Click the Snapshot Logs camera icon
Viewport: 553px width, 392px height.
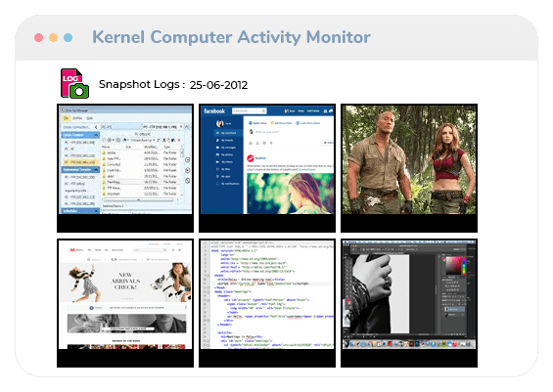point(74,83)
